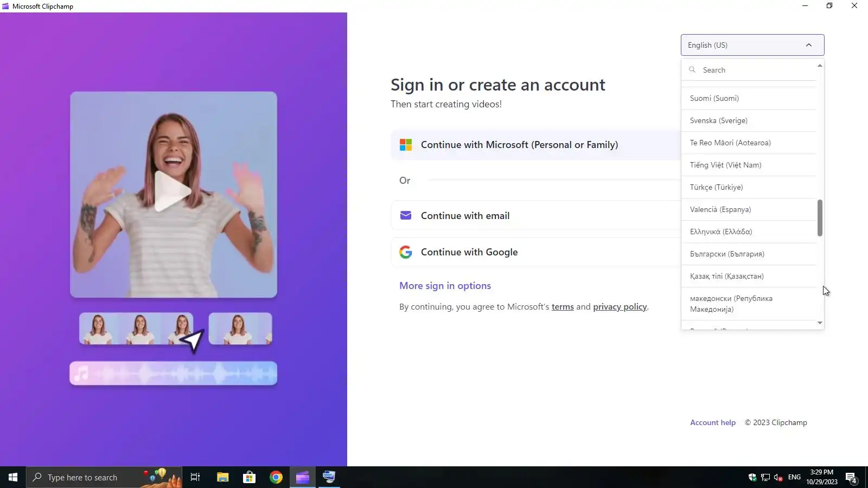Pick Te Reo Māori (Aotearoa)
The image size is (868, 488).
click(749, 143)
